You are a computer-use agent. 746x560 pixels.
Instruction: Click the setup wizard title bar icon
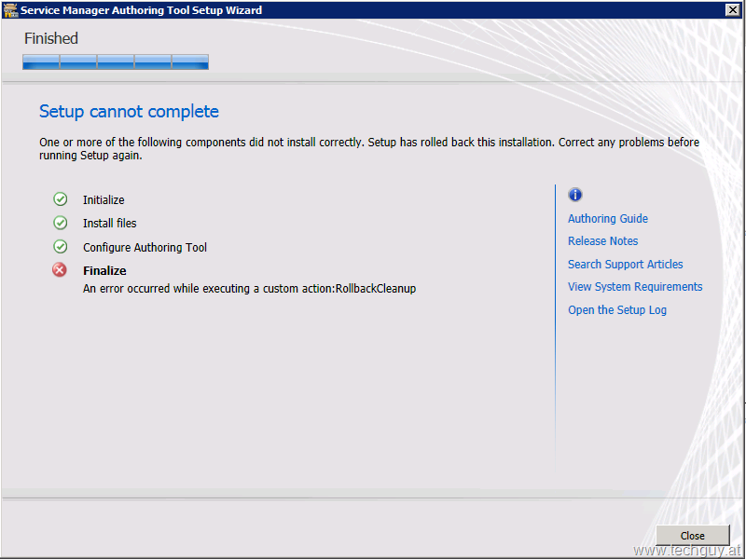click(10, 10)
